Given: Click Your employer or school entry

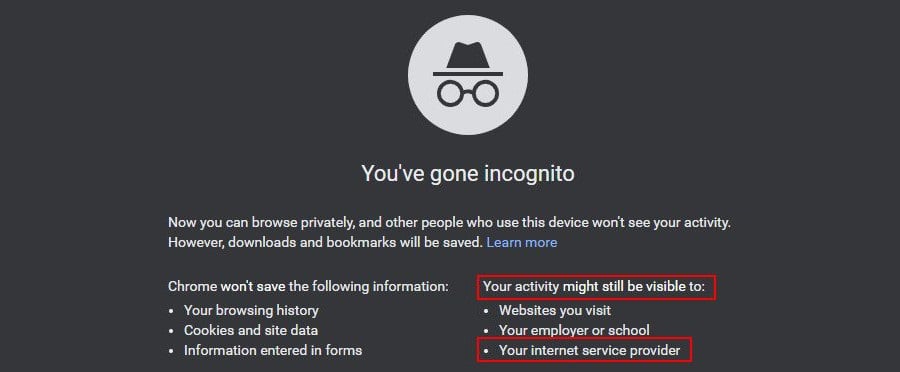Looking at the screenshot, I should 574,330.
